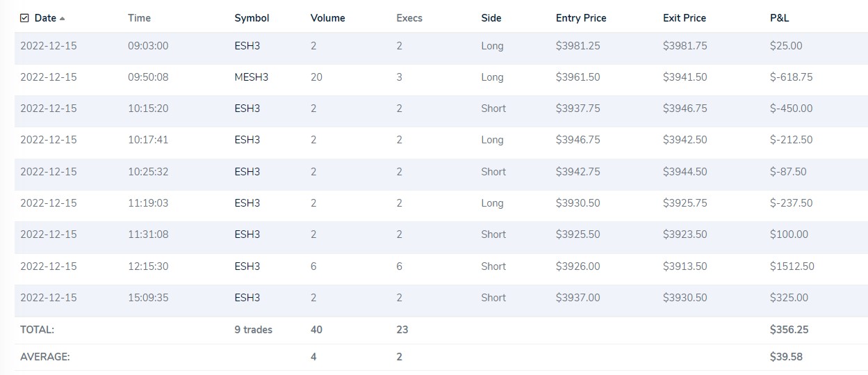The image size is (868, 375).
Task: Select the 15:09:35 trade row
Action: tap(441, 298)
